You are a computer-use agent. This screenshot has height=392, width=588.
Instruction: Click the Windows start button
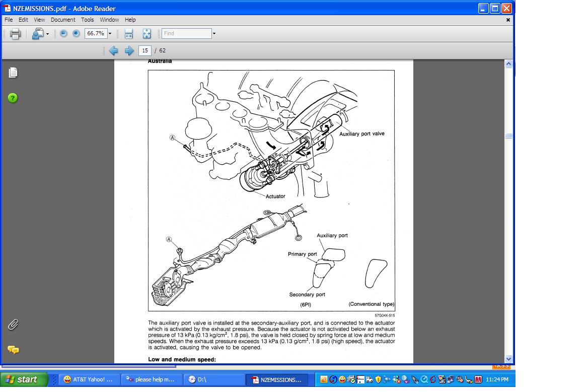[x=24, y=379]
